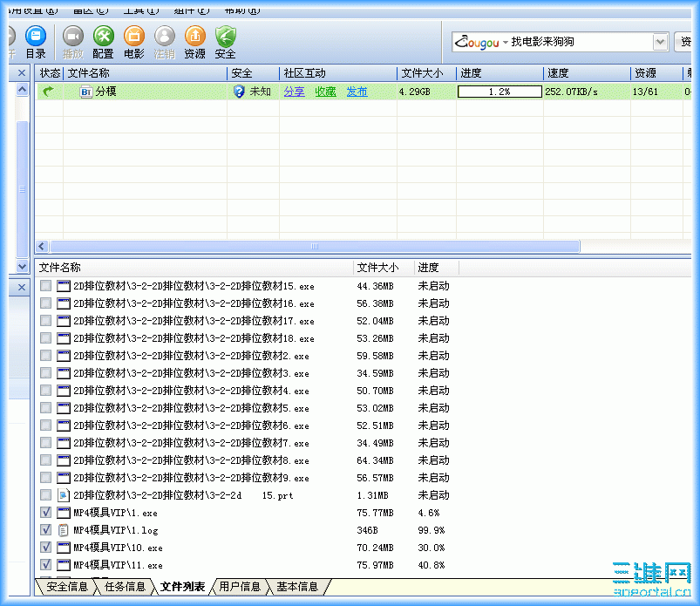Click the 播放 play toolbar icon

[73, 43]
